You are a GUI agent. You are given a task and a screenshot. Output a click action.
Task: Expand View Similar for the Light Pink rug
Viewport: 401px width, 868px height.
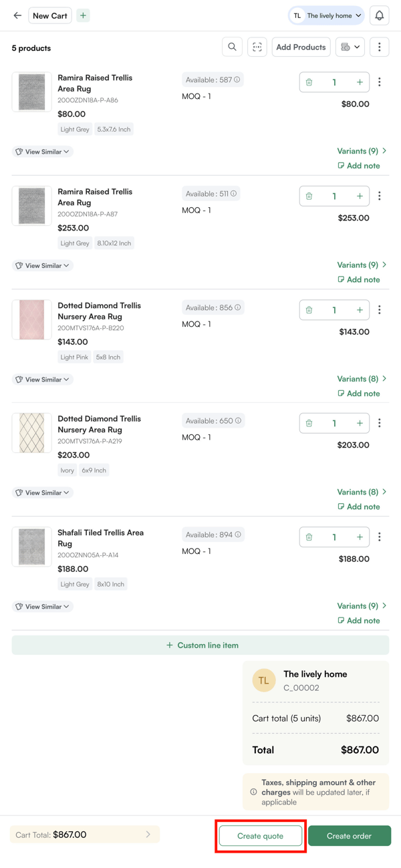coord(43,380)
